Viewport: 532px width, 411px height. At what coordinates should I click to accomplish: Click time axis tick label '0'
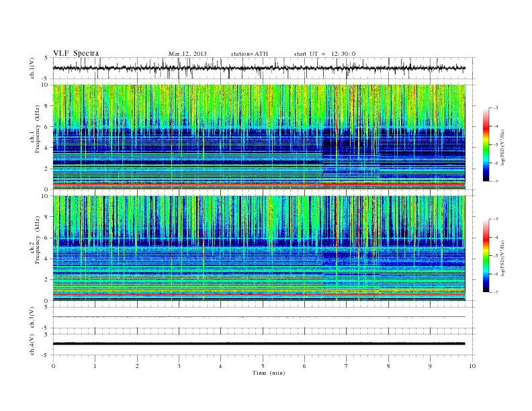[x=53, y=366]
